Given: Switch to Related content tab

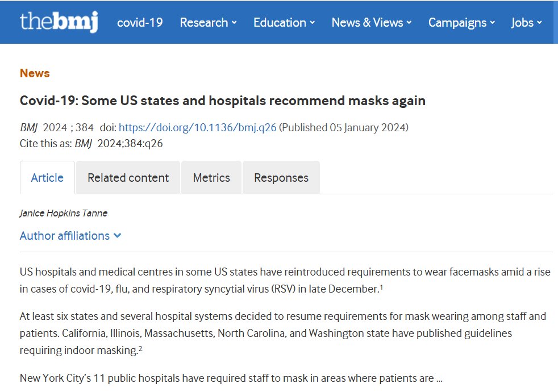Looking at the screenshot, I should pyautogui.click(x=128, y=178).
